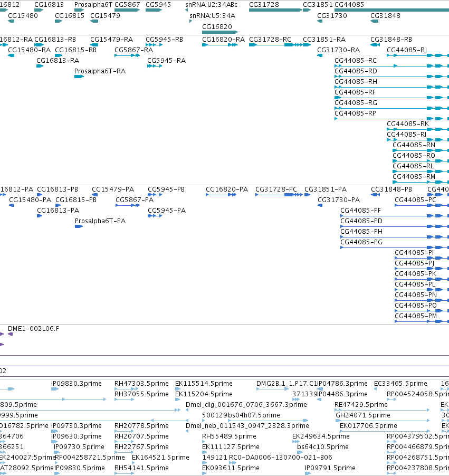Select the CG16815 gene label
Image resolution: width=449 pixels, height=476 pixels.
click(70, 15)
